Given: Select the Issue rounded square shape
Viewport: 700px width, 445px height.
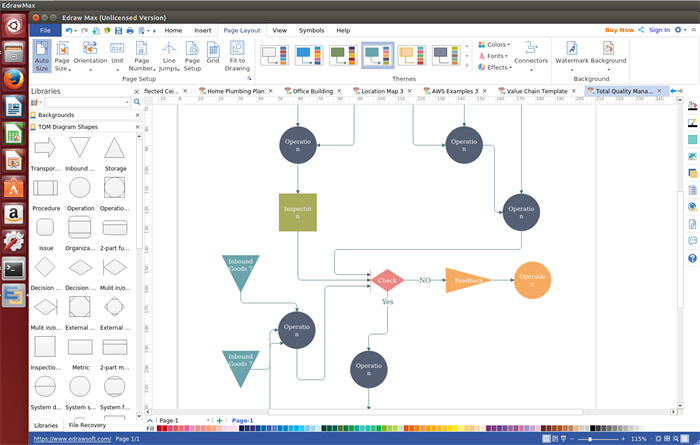Looking at the screenshot, I should point(45,227).
